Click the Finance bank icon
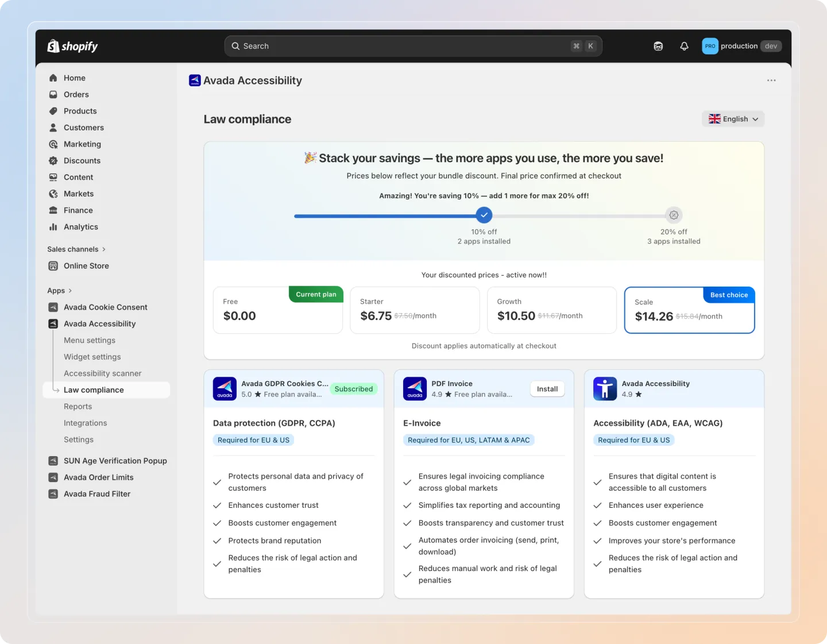 pyautogui.click(x=53, y=210)
